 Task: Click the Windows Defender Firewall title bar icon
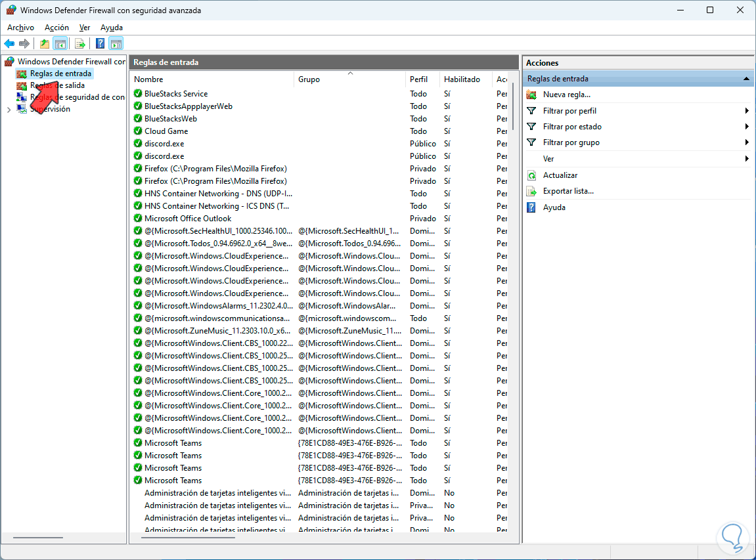tap(11, 10)
